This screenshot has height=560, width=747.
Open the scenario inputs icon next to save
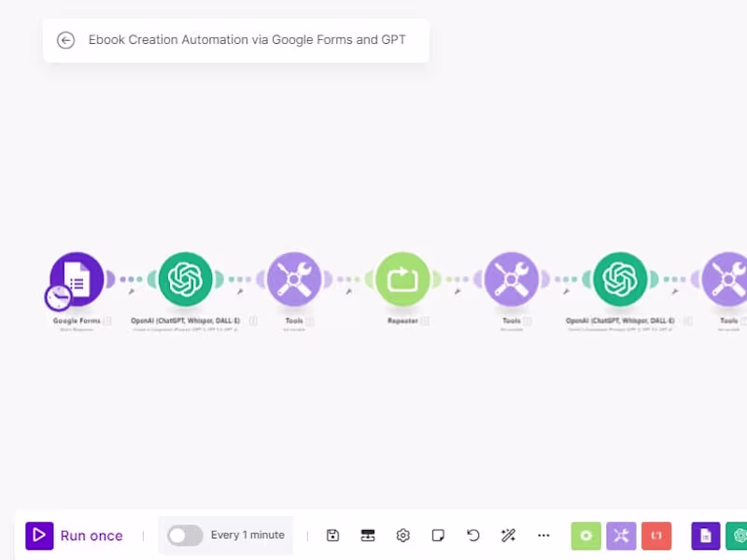tap(368, 535)
